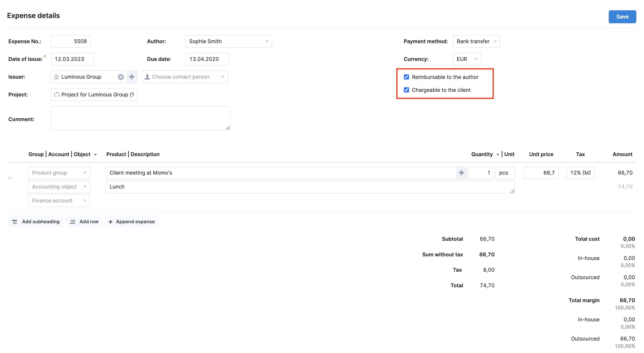644x353 pixels.
Task: Open the Author dropdown
Action: point(229,41)
